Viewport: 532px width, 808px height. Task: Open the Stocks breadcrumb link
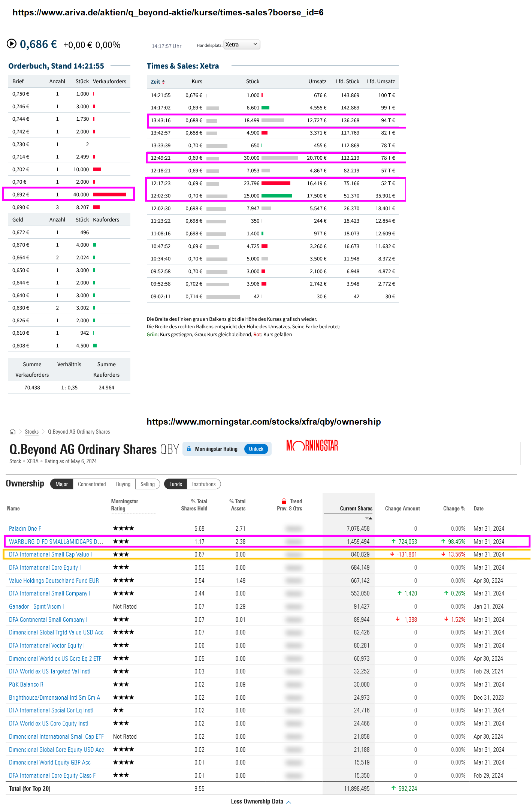32,432
